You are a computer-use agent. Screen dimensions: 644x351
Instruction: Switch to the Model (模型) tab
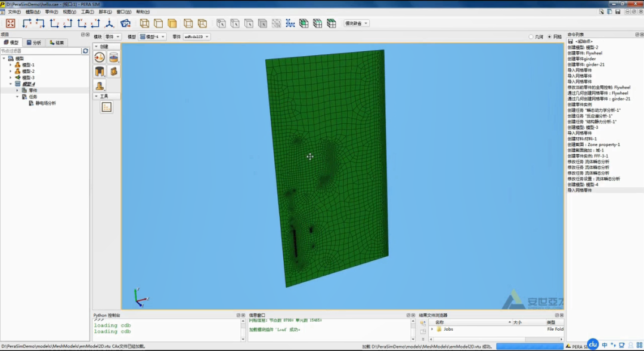[11, 43]
